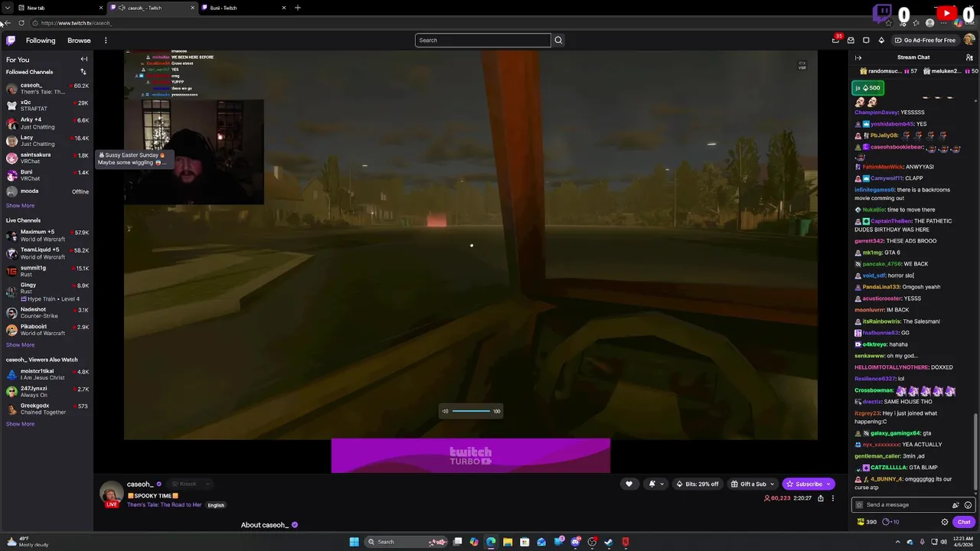Screen dimensions: 980x551
Task: Open the Twitch inbox notifications
Action: tap(851, 40)
